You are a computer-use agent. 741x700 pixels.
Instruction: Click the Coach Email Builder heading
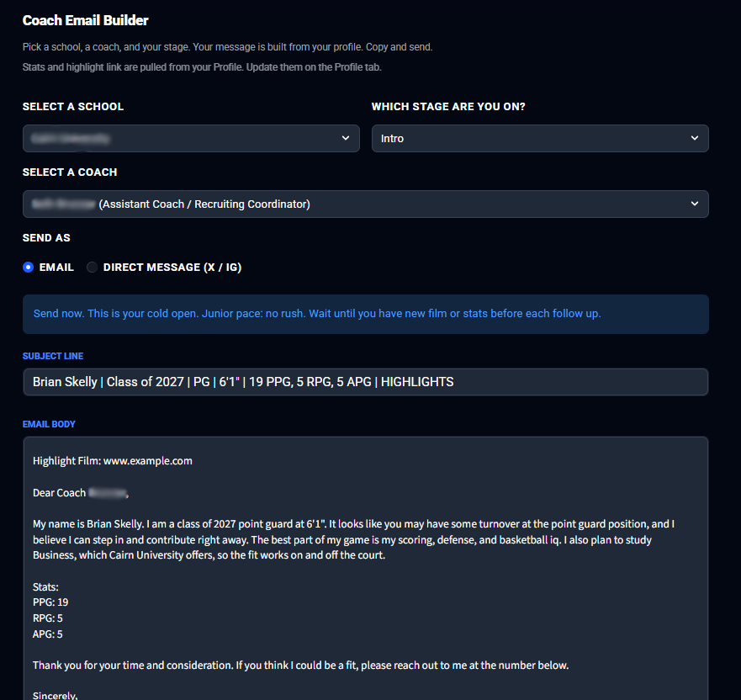86,20
